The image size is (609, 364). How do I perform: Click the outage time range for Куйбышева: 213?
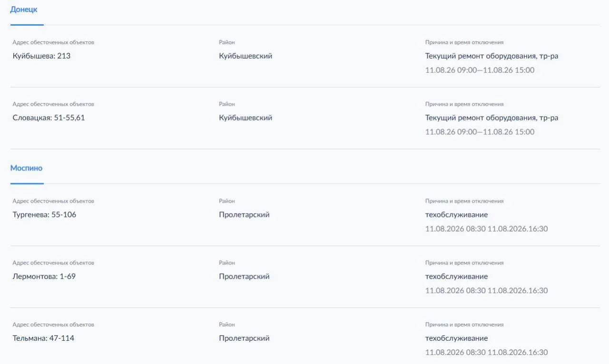pos(480,70)
